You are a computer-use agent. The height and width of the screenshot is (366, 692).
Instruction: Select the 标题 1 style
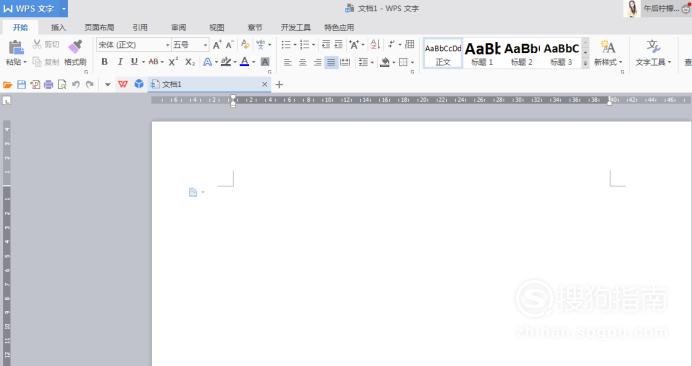[x=482, y=53]
